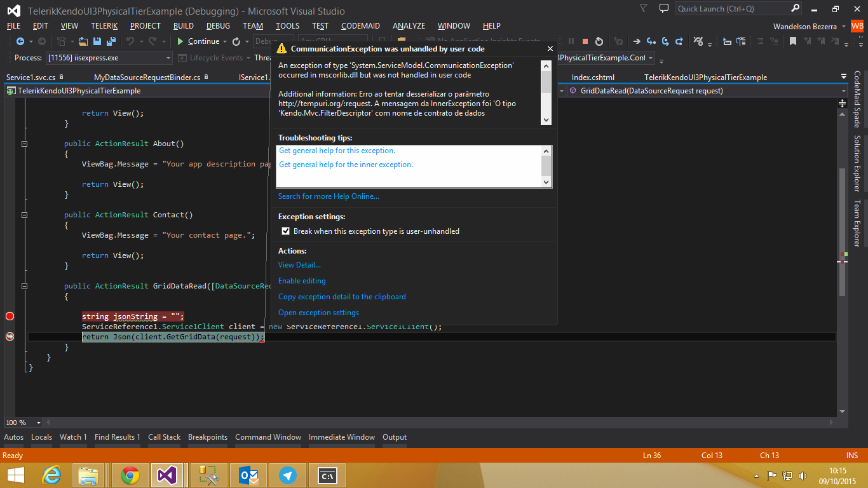
Task: Collapse the About() method outline
Action: (x=24, y=144)
